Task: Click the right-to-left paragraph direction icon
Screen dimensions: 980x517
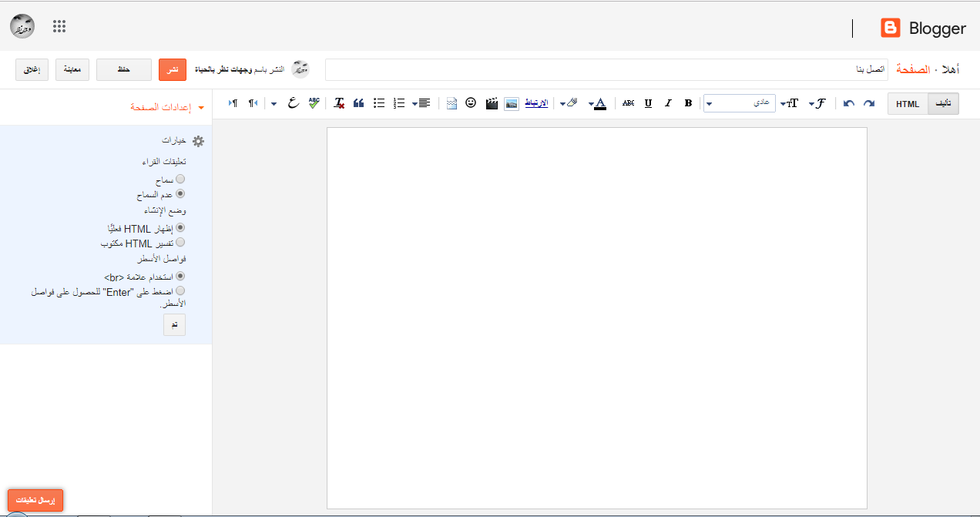Action: (x=253, y=103)
